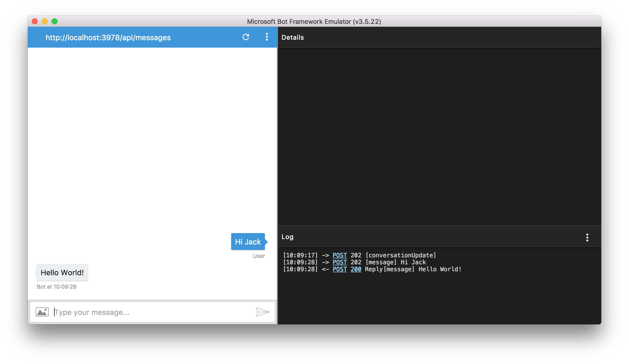Click the conversation refresh icon
This screenshot has height=364, width=629.
click(x=246, y=37)
